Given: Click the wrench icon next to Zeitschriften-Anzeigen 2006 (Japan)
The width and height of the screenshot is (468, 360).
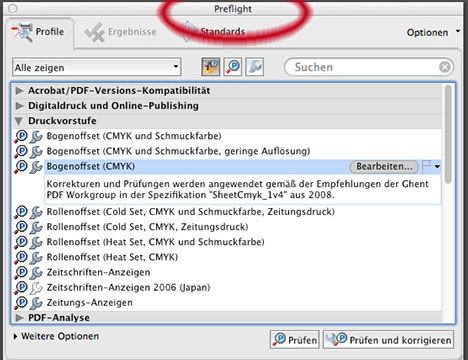Looking at the screenshot, I should pyautogui.click(x=36, y=288).
